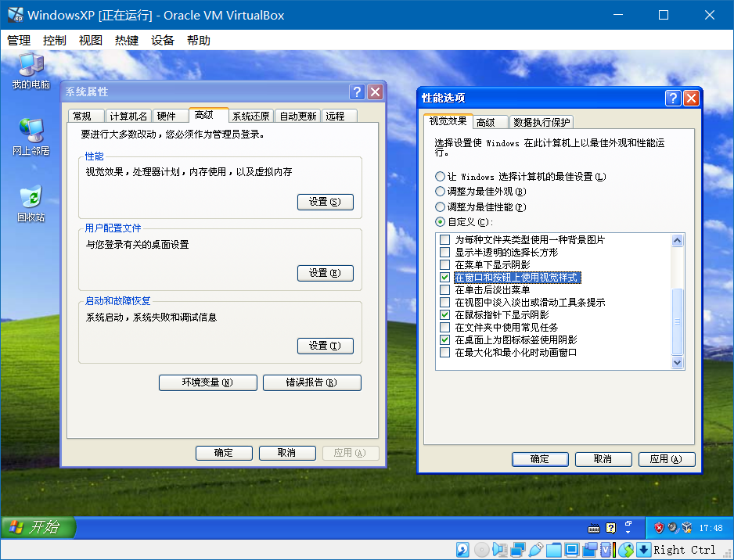734x560 pixels.
Task: Click the VirtualBox USB status icon
Action: click(x=535, y=550)
